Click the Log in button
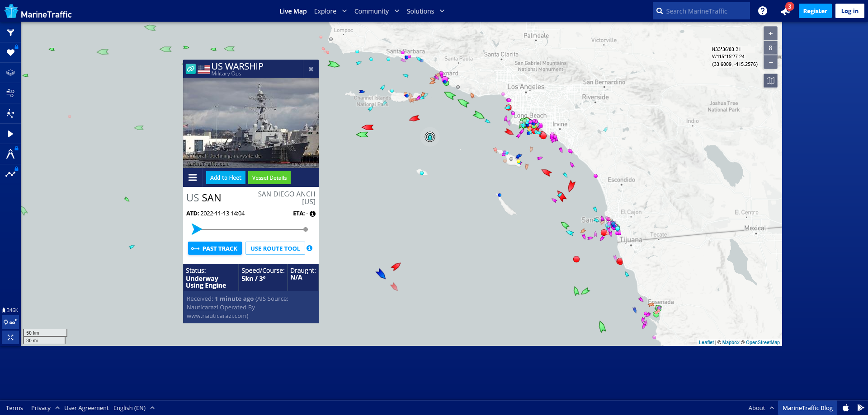Image resolution: width=868 pixels, height=415 pixels. 849,11
